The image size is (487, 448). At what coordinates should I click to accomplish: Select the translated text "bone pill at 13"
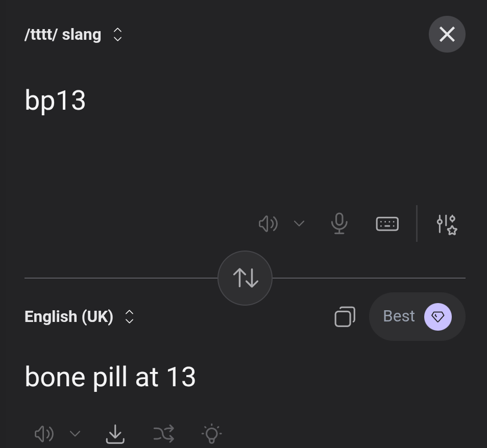click(110, 378)
